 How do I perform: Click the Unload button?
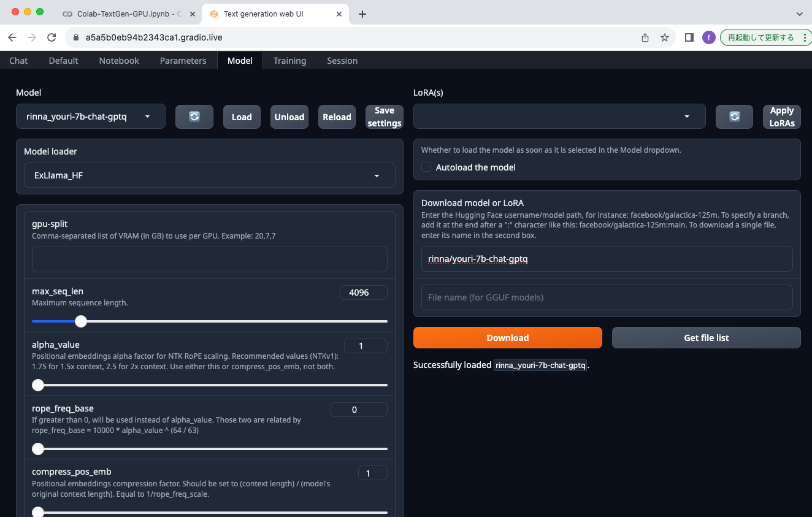pyautogui.click(x=289, y=117)
